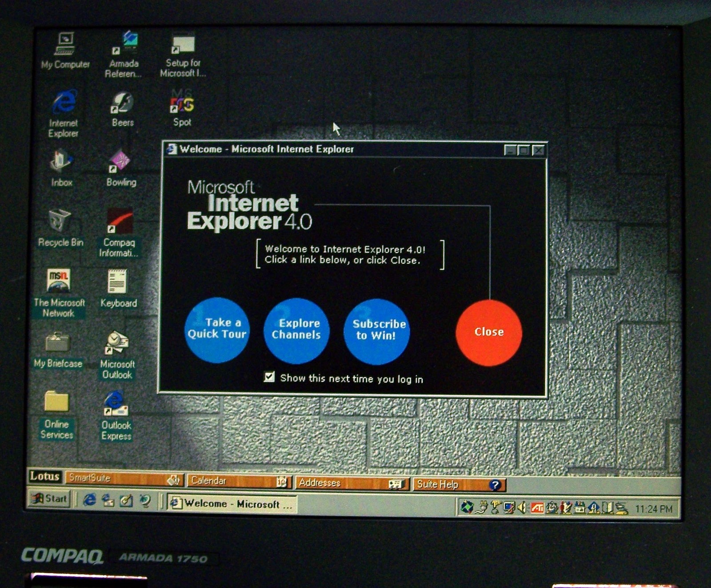Open the Start menu
The height and width of the screenshot is (588, 711).
click(49, 499)
